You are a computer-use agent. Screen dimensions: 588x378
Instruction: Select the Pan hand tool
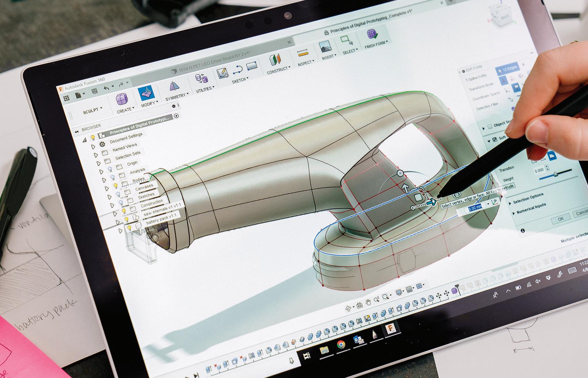tap(368, 302)
